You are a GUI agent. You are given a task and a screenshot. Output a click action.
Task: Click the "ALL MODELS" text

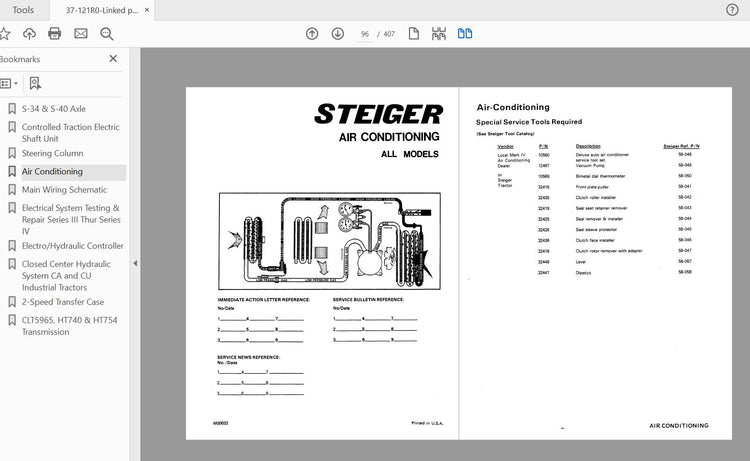tap(409, 154)
